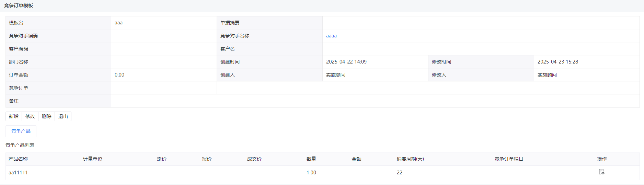Image resolution: width=644 pixels, height=185 pixels.
Task: Select the 竞争订单栏目 column header
Action: tap(509, 159)
